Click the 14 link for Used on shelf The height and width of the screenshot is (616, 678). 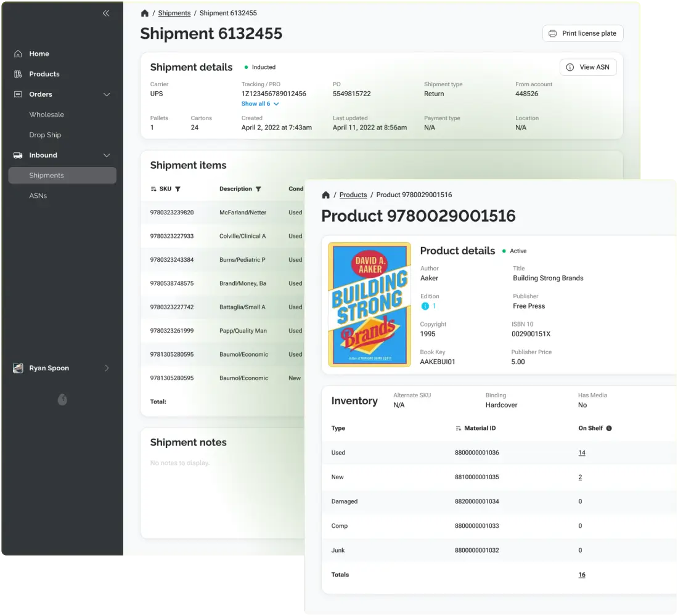click(x=581, y=452)
